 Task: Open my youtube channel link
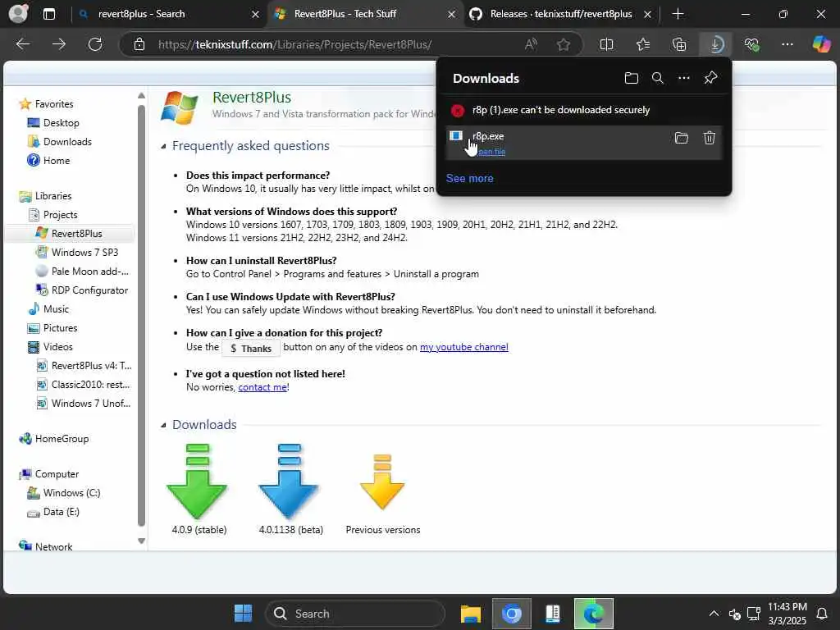464,347
